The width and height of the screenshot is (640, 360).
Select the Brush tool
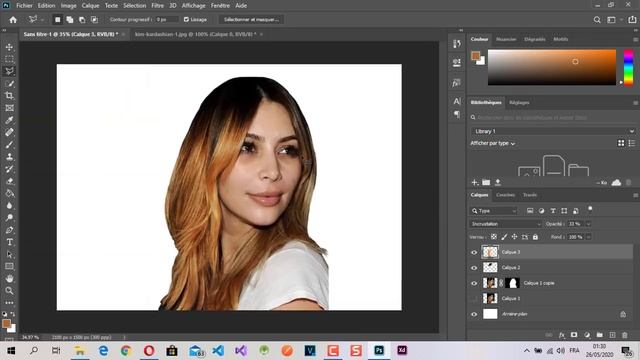(x=9, y=144)
